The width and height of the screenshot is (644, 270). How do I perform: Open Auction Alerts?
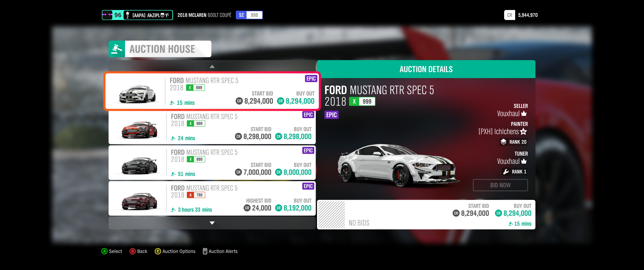tap(220, 251)
